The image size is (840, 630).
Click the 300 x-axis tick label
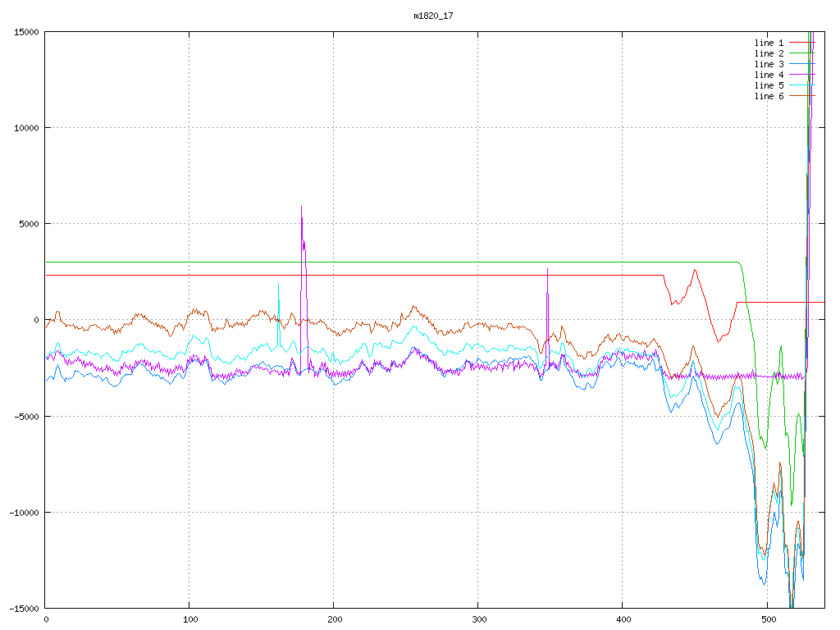coord(478,620)
